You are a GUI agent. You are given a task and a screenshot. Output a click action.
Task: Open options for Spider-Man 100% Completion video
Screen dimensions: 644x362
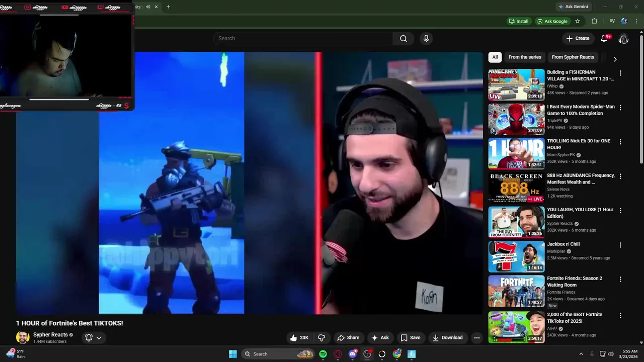tap(620, 108)
